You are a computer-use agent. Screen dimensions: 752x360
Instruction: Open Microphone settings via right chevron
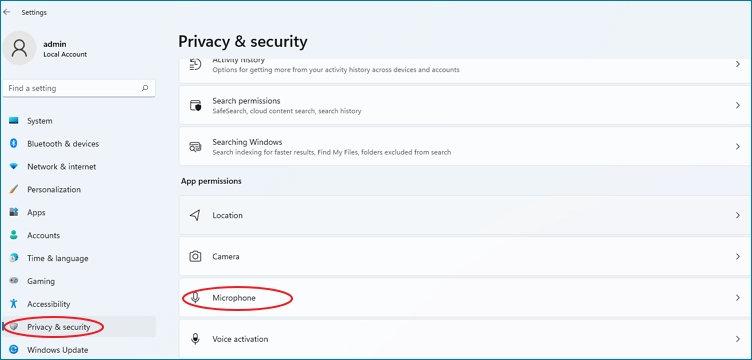pos(738,298)
